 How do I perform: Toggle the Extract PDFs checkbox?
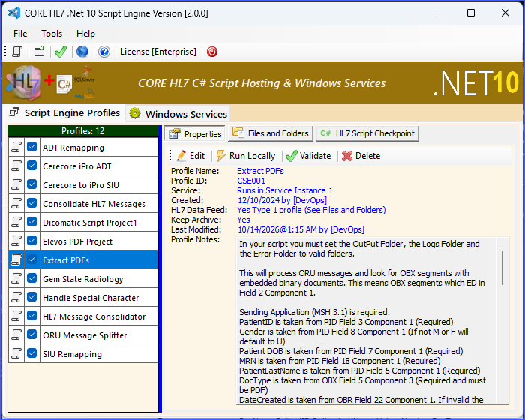(x=32, y=259)
